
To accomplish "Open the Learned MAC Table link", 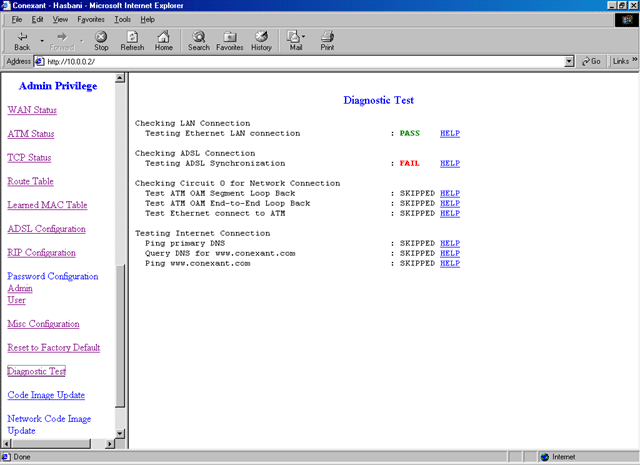I will point(47,205).
